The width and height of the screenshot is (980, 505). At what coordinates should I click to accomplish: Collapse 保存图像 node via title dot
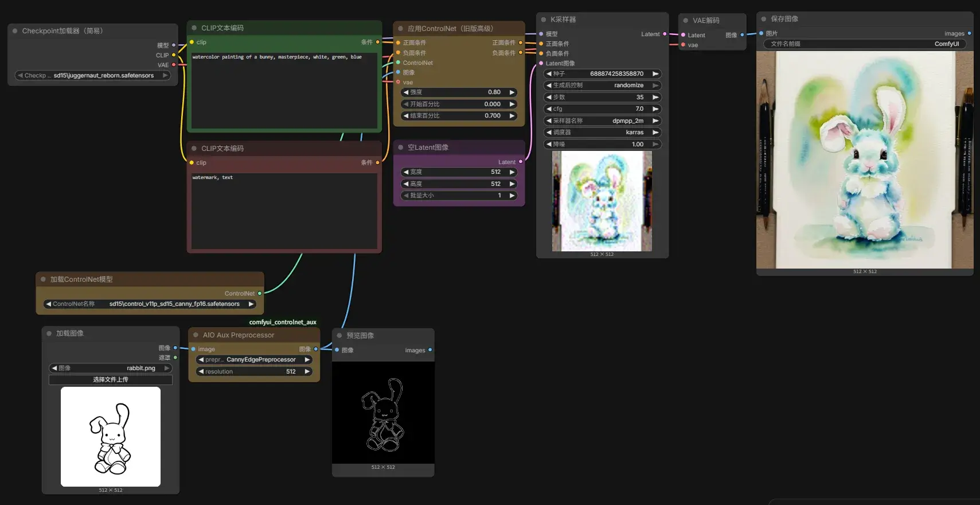[764, 19]
